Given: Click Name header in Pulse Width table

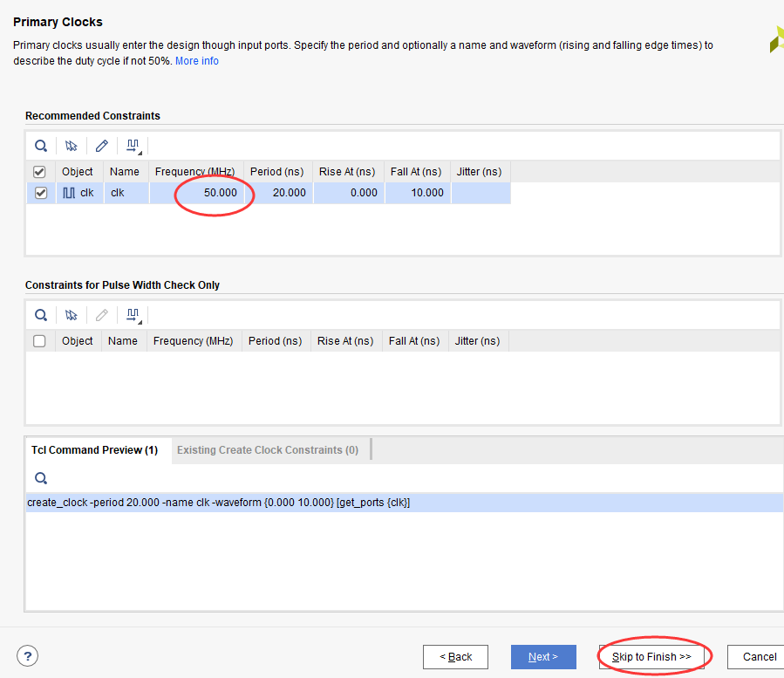Looking at the screenshot, I should pyautogui.click(x=125, y=341).
